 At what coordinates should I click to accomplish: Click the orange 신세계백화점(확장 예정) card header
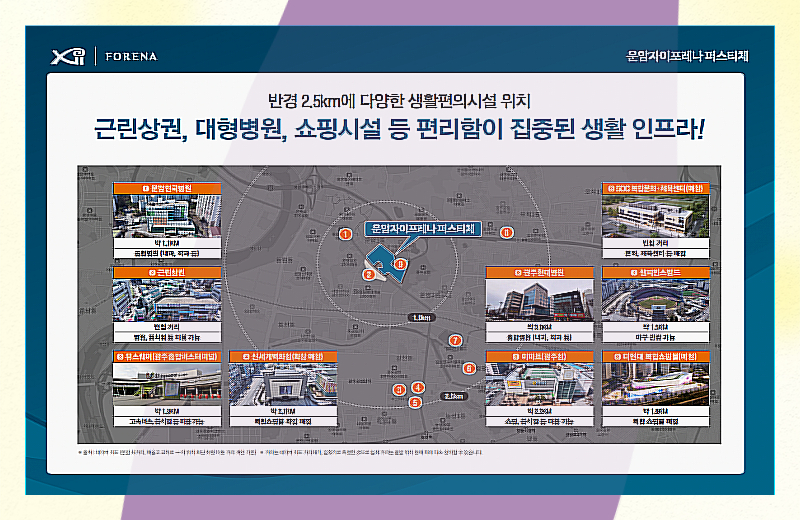point(283,356)
